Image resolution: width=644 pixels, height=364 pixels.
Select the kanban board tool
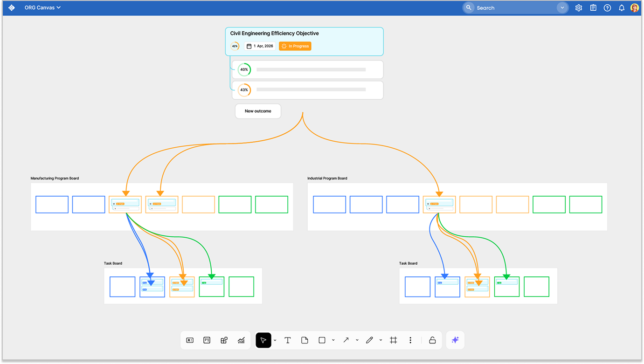(x=207, y=340)
